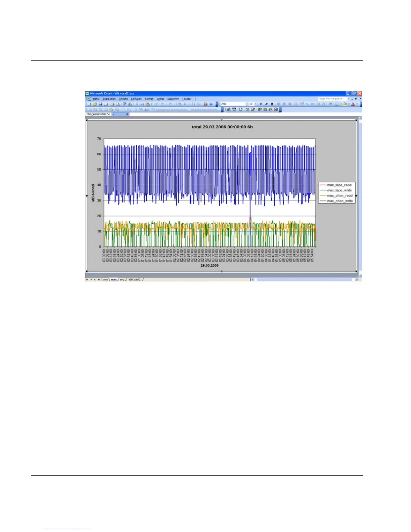The height and width of the screenshot is (532, 411).
Task: Open the Name Box dropdown (Diagrammfläche)
Action: pyautogui.click(x=114, y=114)
